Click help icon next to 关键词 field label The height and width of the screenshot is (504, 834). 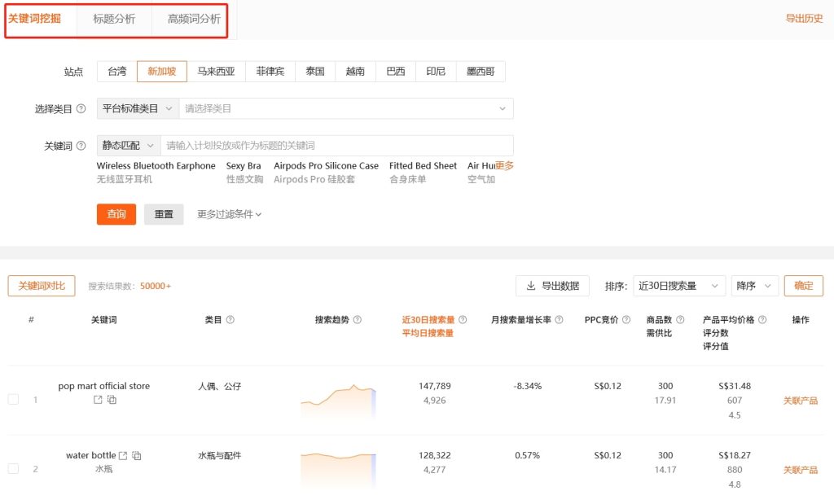click(x=81, y=146)
